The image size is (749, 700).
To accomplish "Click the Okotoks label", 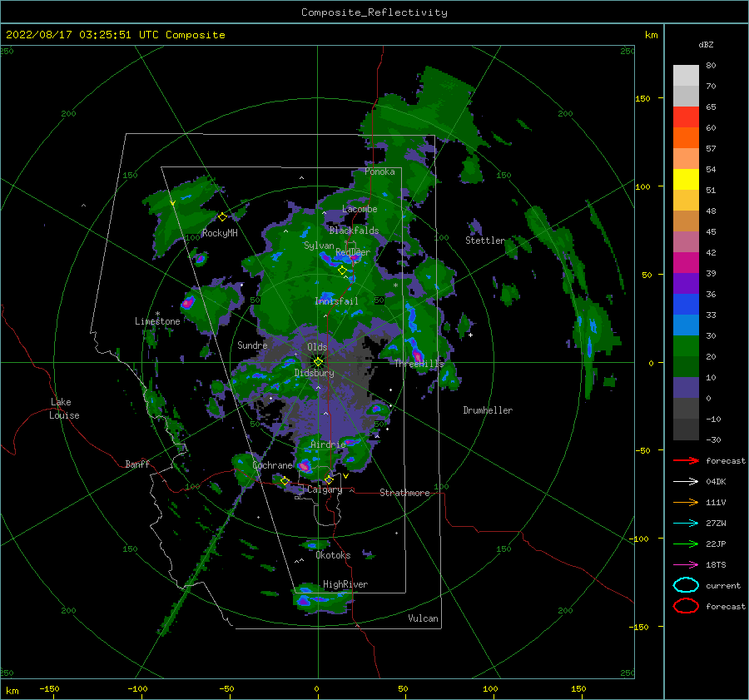I will click(333, 555).
